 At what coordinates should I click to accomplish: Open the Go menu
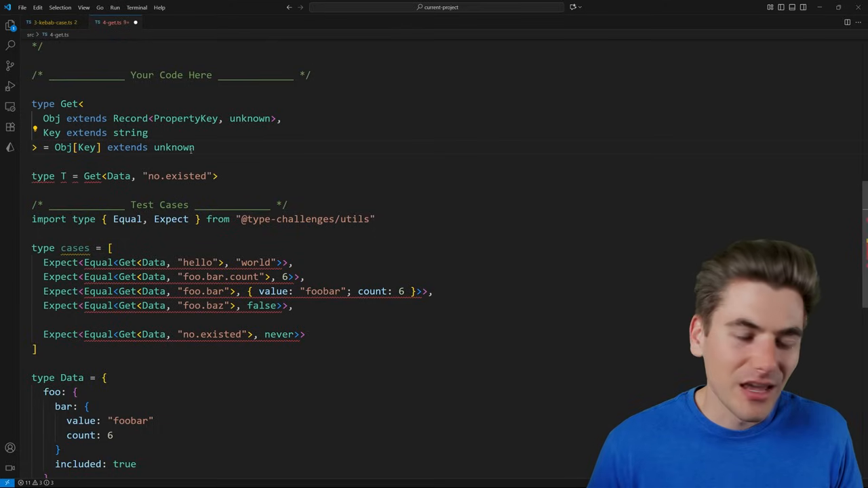(100, 7)
